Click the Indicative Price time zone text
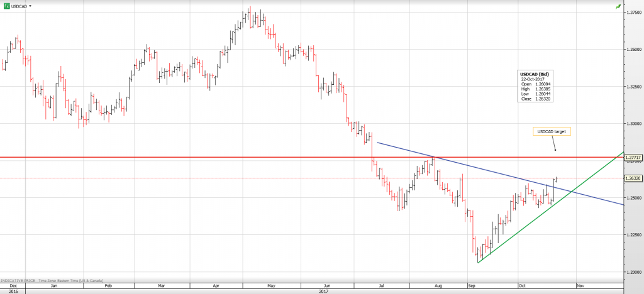Screen dimensions: 644x294 click(x=52, y=280)
